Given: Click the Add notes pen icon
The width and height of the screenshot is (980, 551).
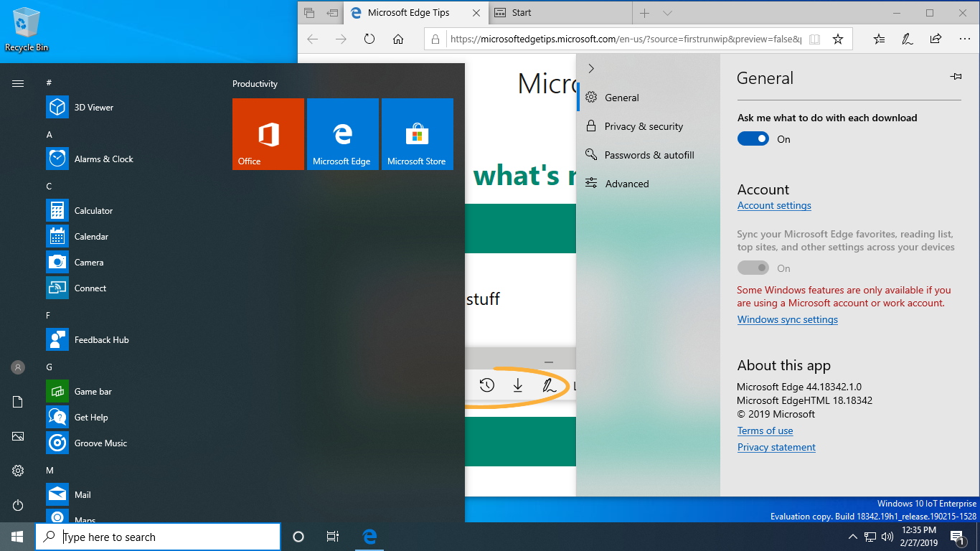Looking at the screenshot, I should [908, 39].
